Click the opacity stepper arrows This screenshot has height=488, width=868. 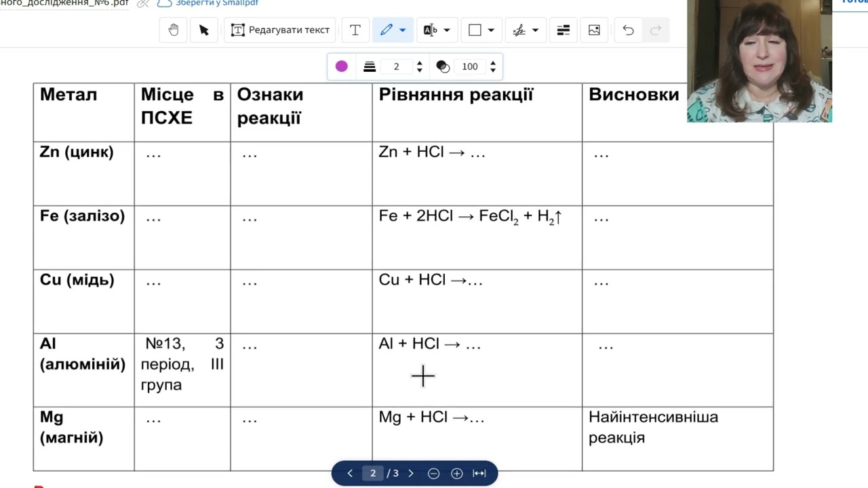pos(493,66)
